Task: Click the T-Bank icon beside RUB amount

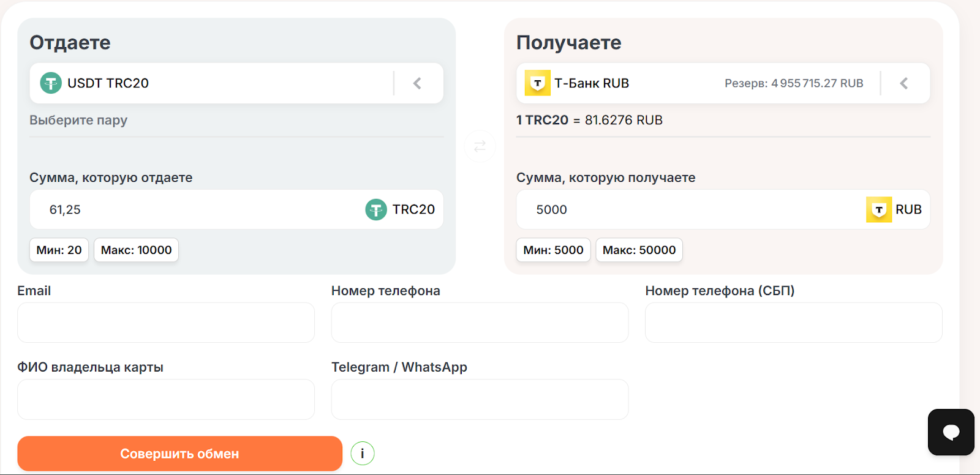Action: coord(878,209)
